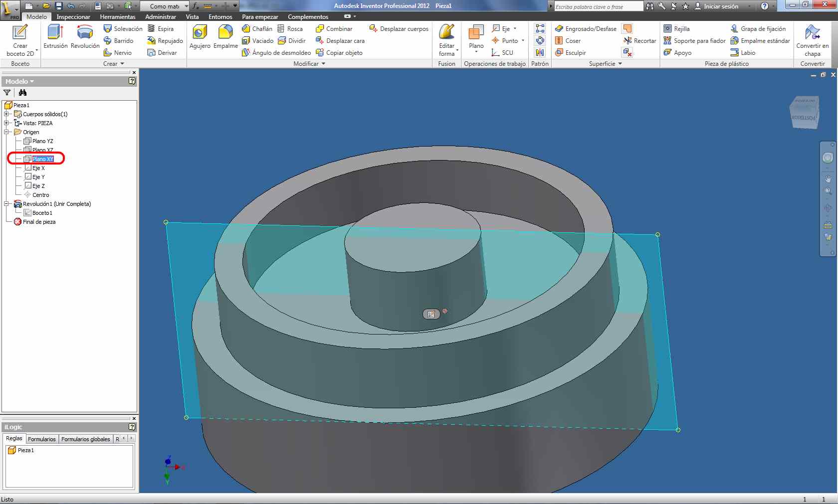Click the Recortar trim tool
This screenshot has width=838, height=504.
coord(639,41)
